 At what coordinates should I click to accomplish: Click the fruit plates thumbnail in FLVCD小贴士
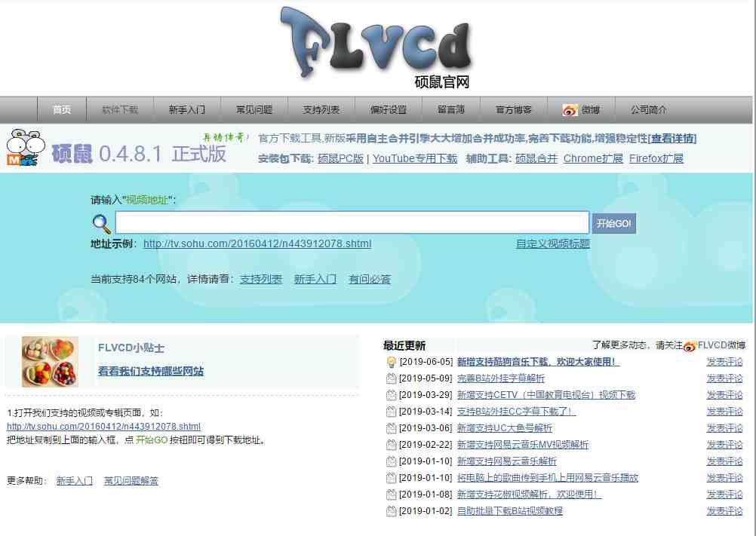(x=50, y=362)
